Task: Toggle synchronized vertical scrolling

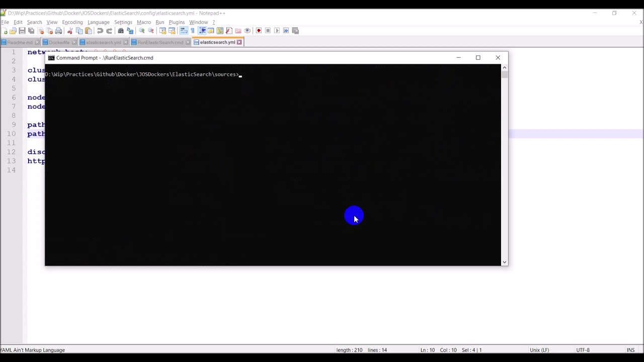Action: coord(163,31)
